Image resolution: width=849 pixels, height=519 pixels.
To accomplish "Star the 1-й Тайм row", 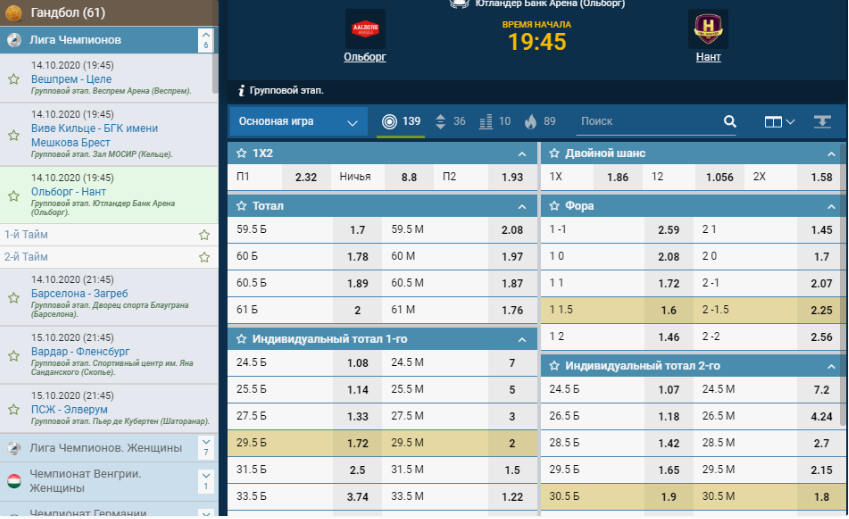I will (204, 235).
